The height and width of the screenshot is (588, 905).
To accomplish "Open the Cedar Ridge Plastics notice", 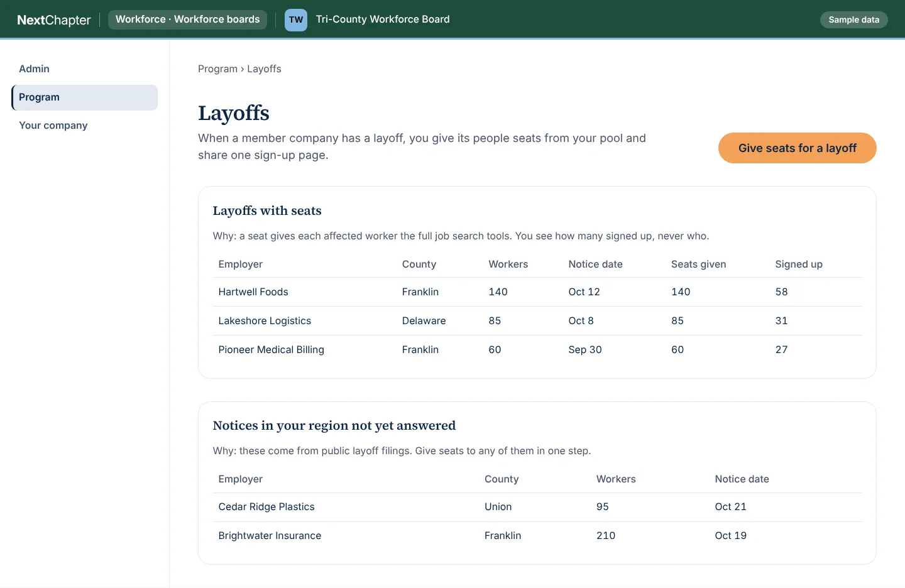I will coord(537,507).
